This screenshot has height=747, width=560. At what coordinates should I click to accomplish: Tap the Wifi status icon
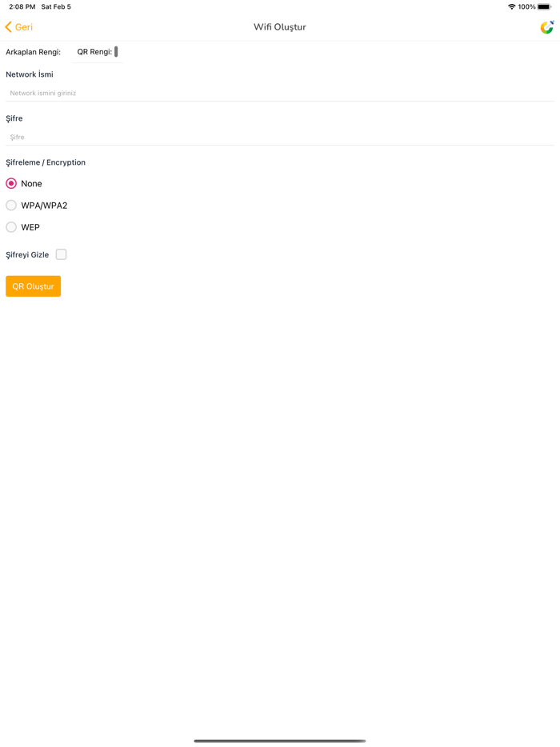pos(512,6)
